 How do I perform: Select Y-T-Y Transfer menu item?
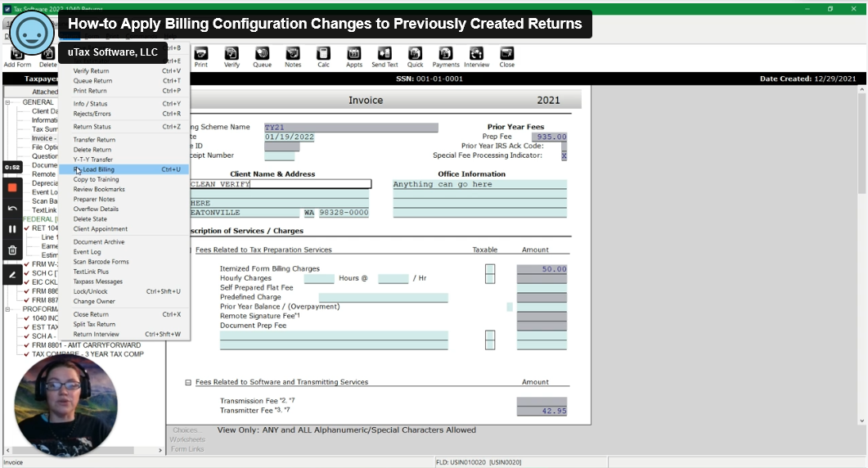point(124,160)
